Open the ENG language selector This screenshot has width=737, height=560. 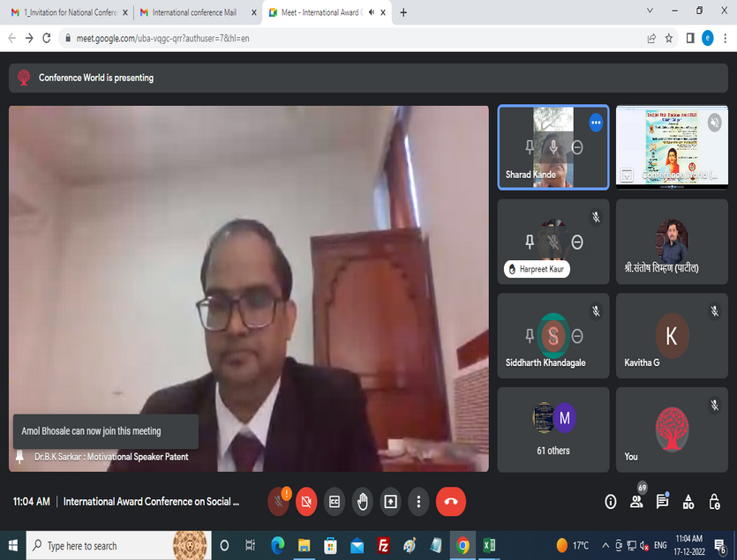[660, 545]
